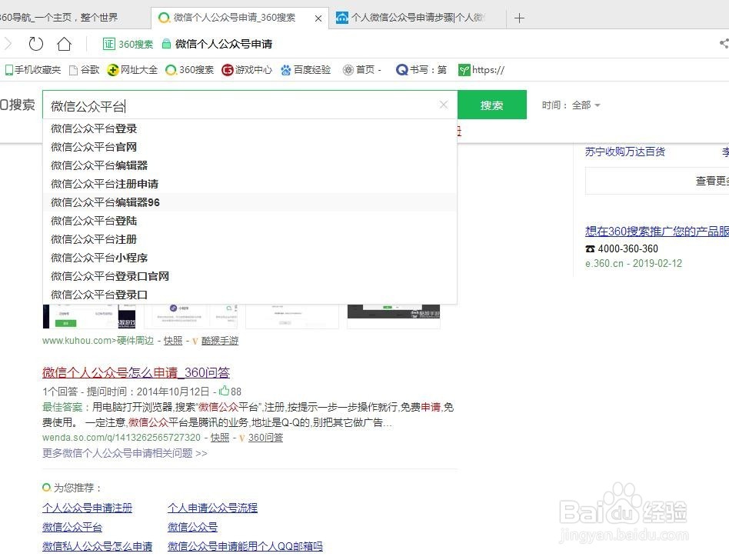This screenshot has height=560, width=729.
Task: Click the e.360.cn - 2019-02-12 URL text
Action: [634, 263]
